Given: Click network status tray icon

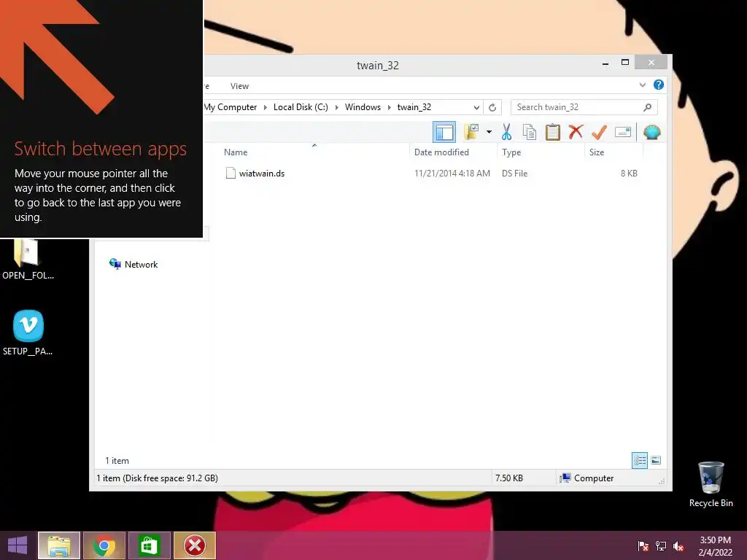Looking at the screenshot, I should (661, 545).
